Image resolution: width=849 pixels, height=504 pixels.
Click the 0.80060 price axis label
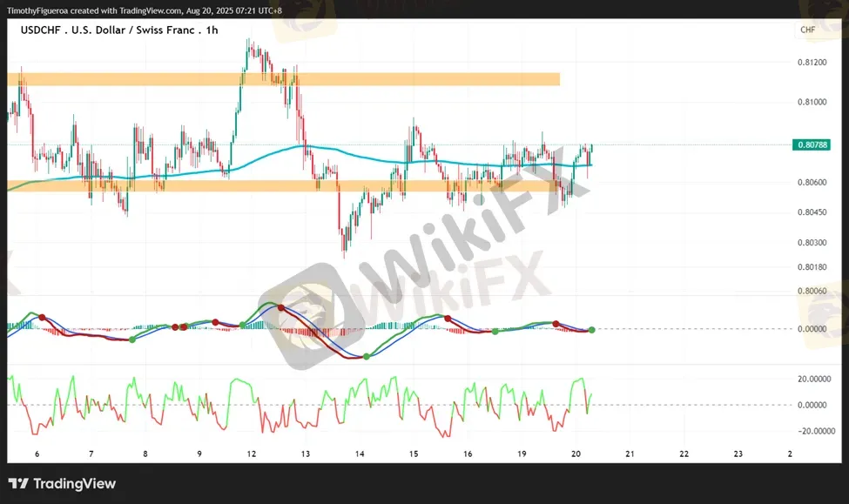click(811, 291)
